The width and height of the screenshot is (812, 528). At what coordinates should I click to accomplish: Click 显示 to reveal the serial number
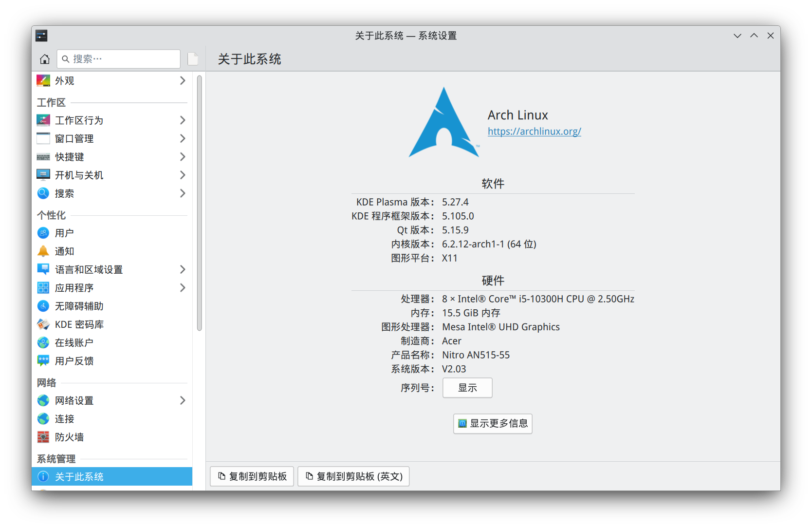[x=467, y=388]
